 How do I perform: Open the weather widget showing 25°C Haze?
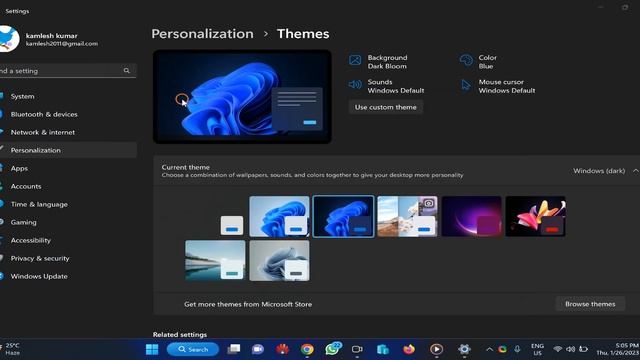pos(11,349)
